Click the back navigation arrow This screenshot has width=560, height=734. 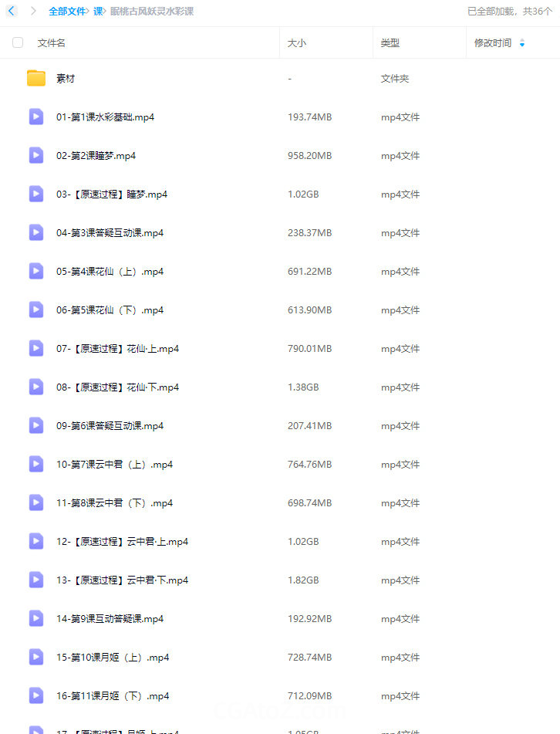(x=12, y=11)
